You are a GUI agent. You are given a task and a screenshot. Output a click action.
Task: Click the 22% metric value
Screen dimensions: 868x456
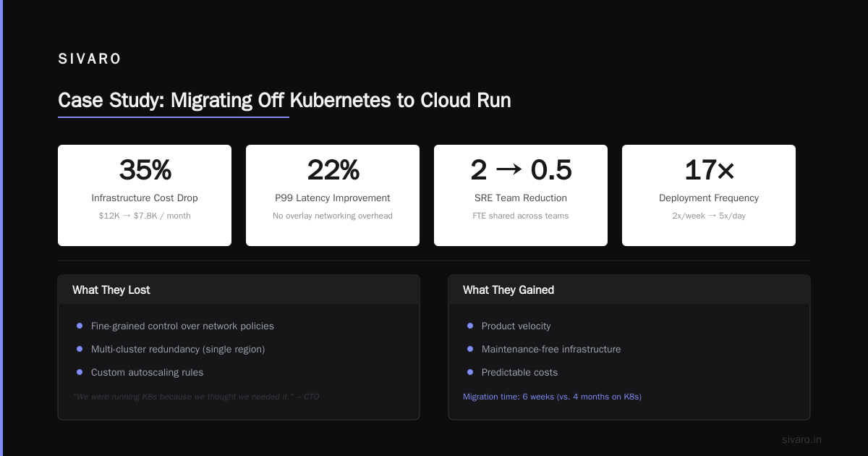coord(333,169)
